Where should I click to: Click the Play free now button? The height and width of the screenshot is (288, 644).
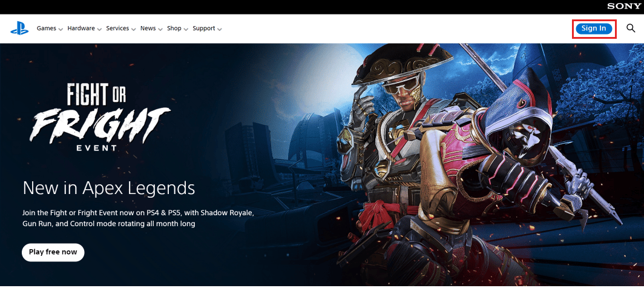click(x=53, y=252)
